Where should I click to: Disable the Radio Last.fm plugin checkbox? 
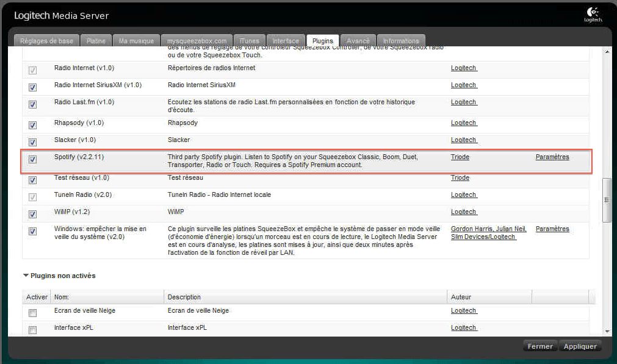pos(33,104)
